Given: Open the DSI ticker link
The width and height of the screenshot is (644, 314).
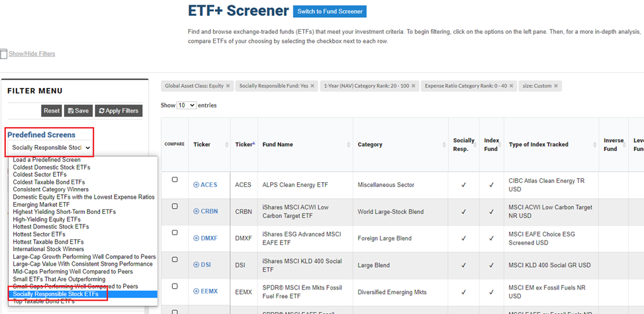Looking at the screenshot, I should pos(205,265).
